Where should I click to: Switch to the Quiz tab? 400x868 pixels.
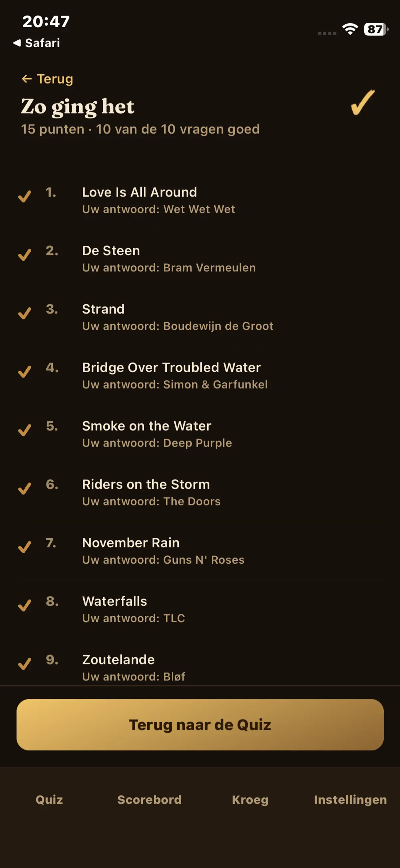[x=49, y=800]
